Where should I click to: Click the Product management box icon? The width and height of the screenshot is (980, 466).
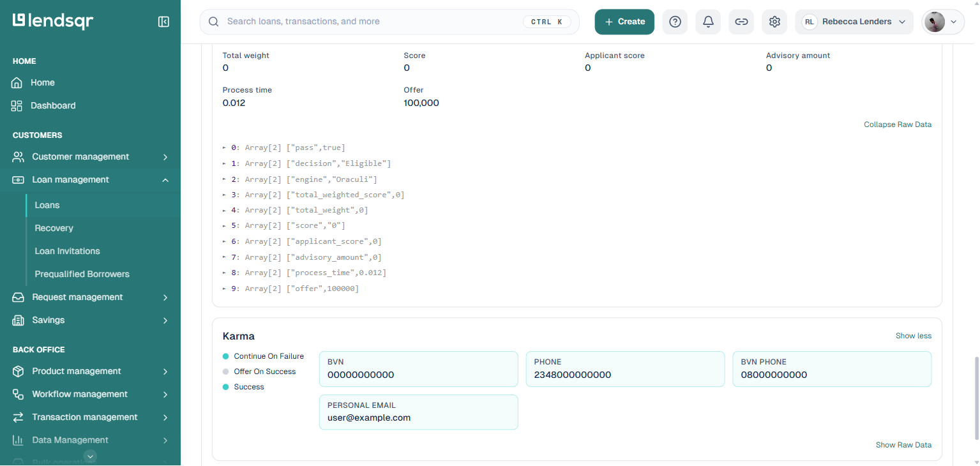pyautogui.click(x=18, y=371)
